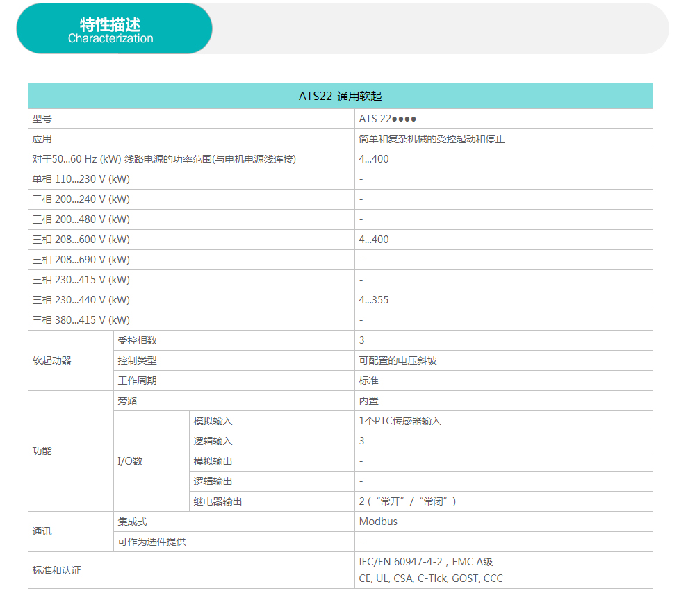The height and width of the screenshot is (616, 688).
Task: Select the 可配置的电压斜坡 value
Action: (398, 360)
